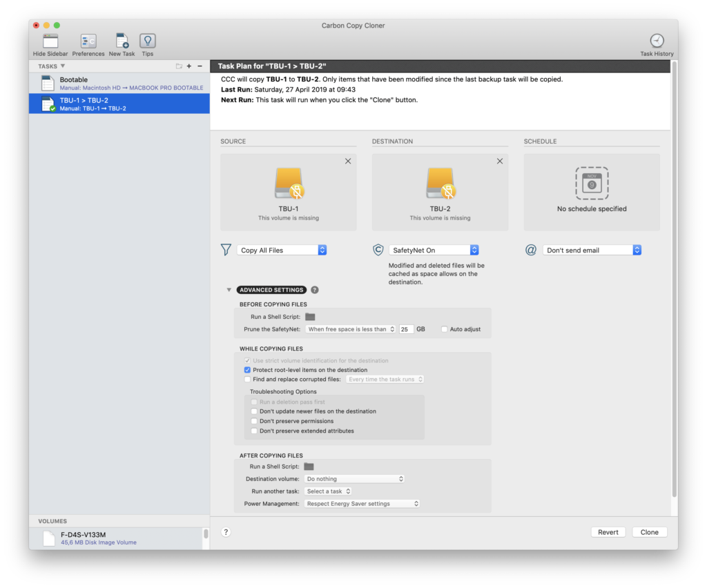Click the TBU-1 source drive icon
Image resolution: width=707 pixels, height=588 pixels.
[289, 184]
